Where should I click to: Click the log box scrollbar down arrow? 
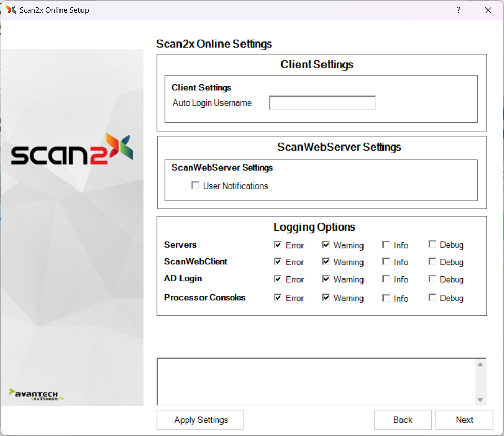tap(480, 400)
